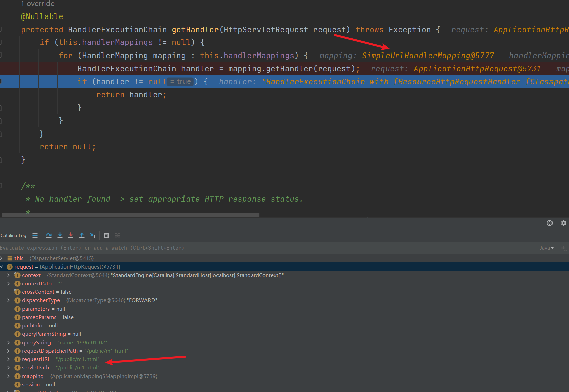This screenshot has height=392, width=569.
Task: Click the red Force Step Into icon
Action: (71, 235)
